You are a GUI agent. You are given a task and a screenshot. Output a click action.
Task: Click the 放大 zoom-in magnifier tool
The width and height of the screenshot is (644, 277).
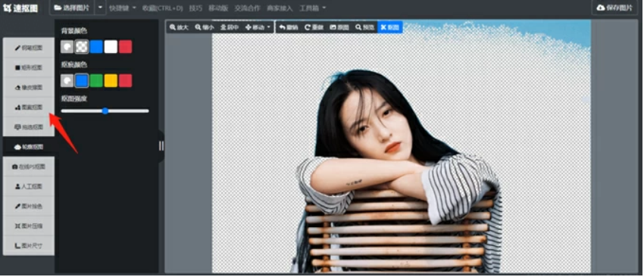[x=179, y=27]
